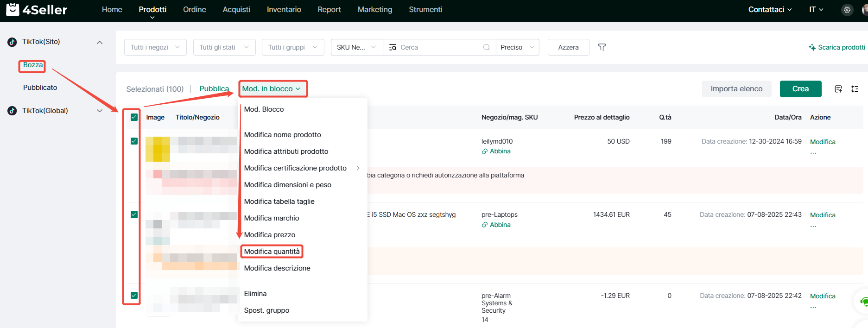Open the column layout settings icon
Viewport: 868px width, 328px height.
(855, 89)
